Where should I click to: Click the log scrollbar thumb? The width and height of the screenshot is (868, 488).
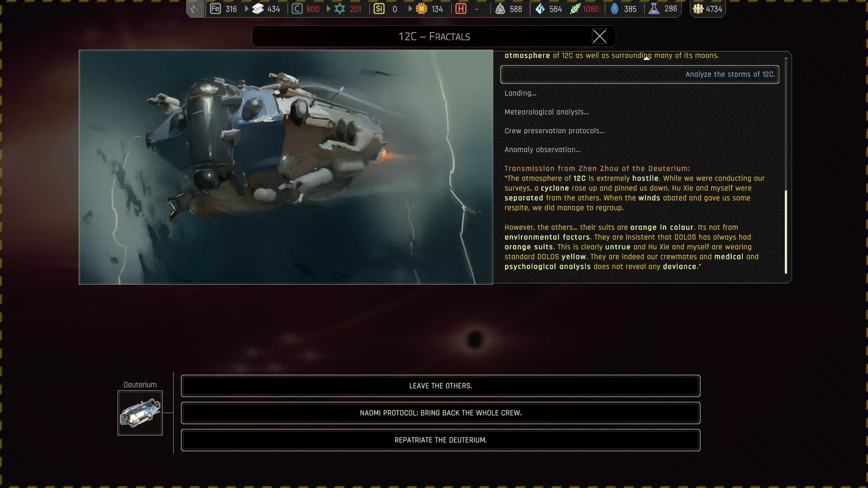786,231
